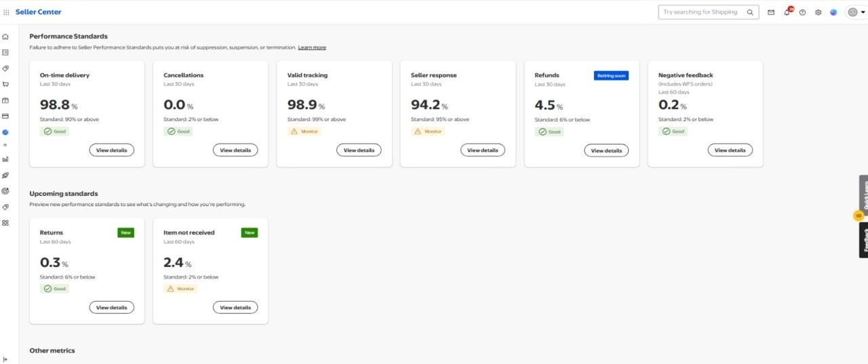The image size is (868, 364).
Task: Open the settings gear icon
Action: [818, 12]
